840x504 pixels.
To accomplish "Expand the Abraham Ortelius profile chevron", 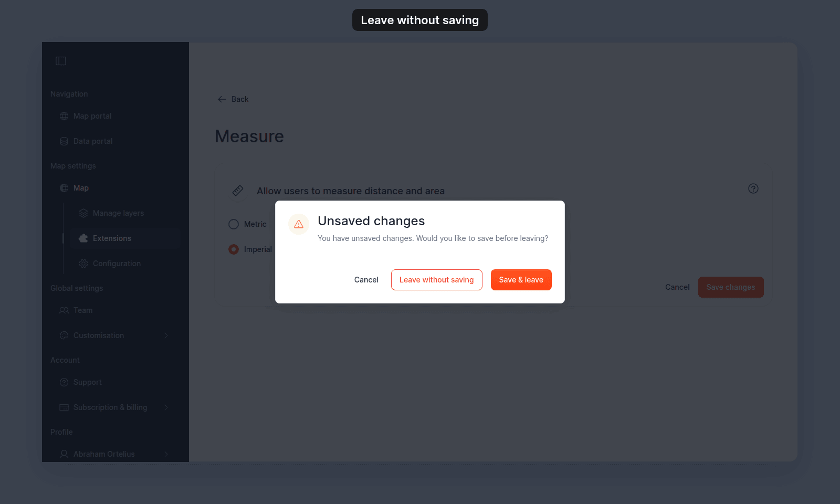I will [x=166, y=454].
